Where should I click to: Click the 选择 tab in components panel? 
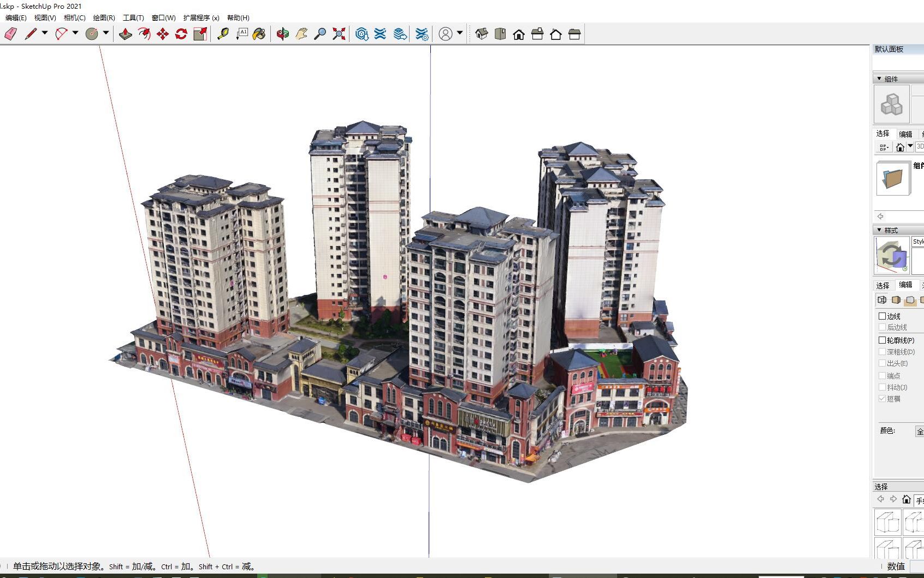click(x=883, y=133)
